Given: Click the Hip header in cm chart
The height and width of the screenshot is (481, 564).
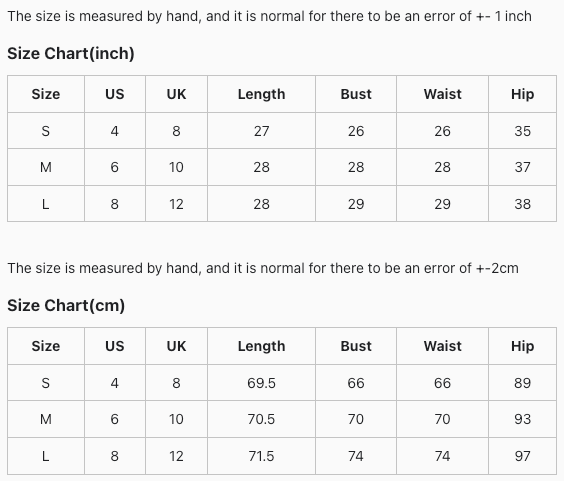Looking at the screenshot, I should point(523,346).
